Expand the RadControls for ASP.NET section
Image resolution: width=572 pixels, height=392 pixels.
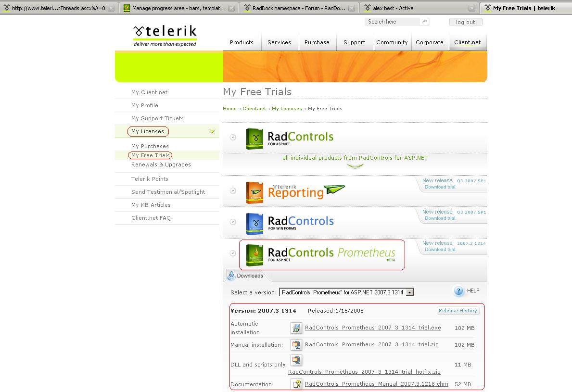click(233, 138)
